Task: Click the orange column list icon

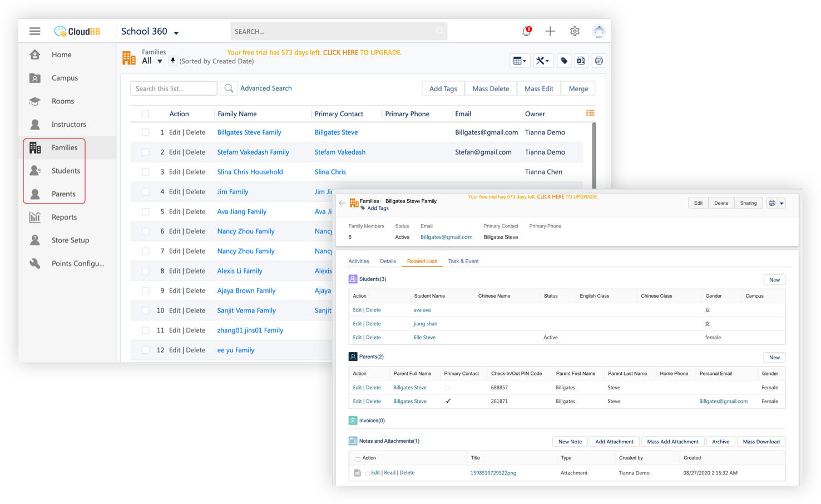Action: (590, 113)
